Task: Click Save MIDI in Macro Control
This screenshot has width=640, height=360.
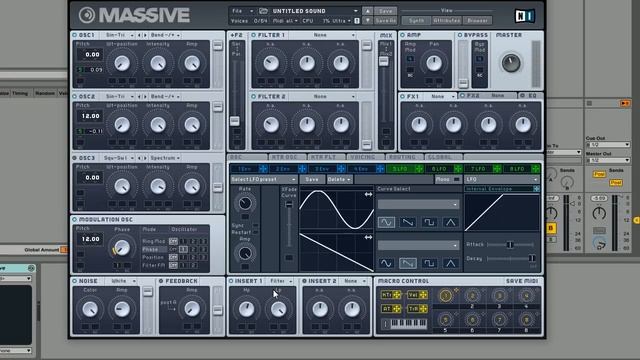Action: (522, 281)
